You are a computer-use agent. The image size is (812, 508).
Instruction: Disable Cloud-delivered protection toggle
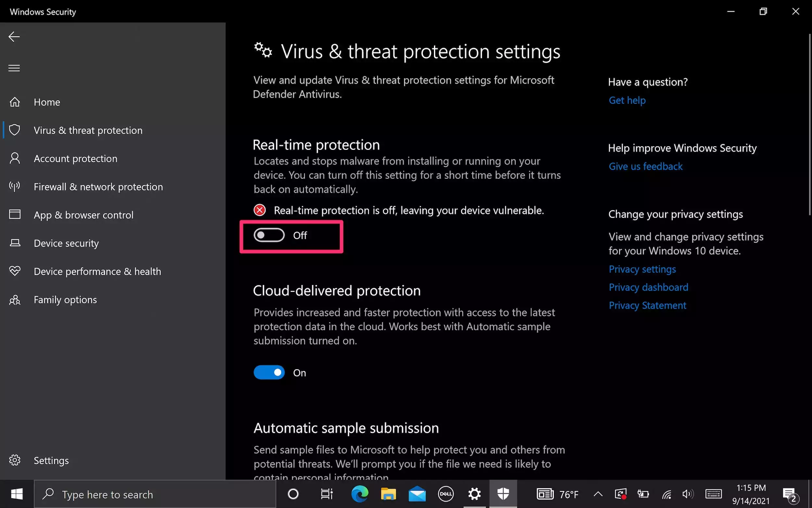point(269,372)
